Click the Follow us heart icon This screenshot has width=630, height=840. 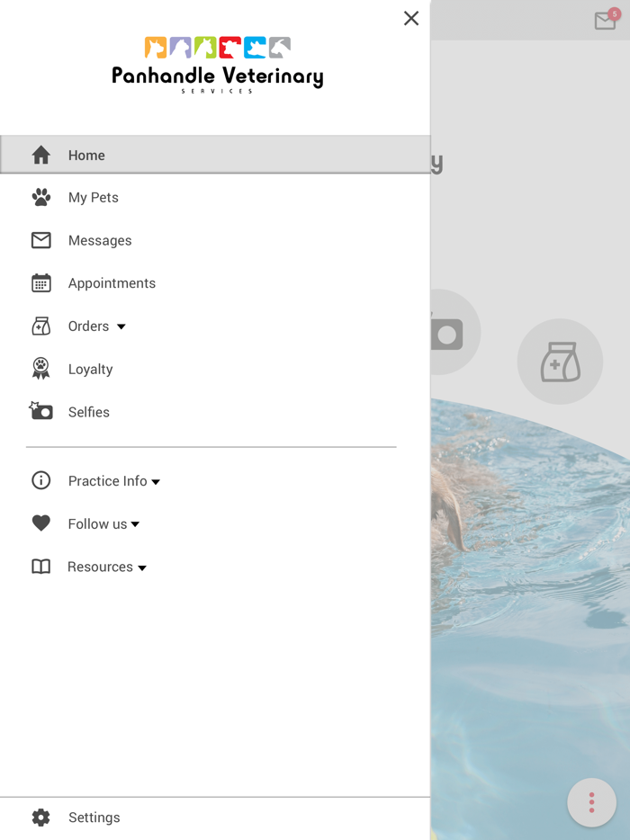[40, 523]
